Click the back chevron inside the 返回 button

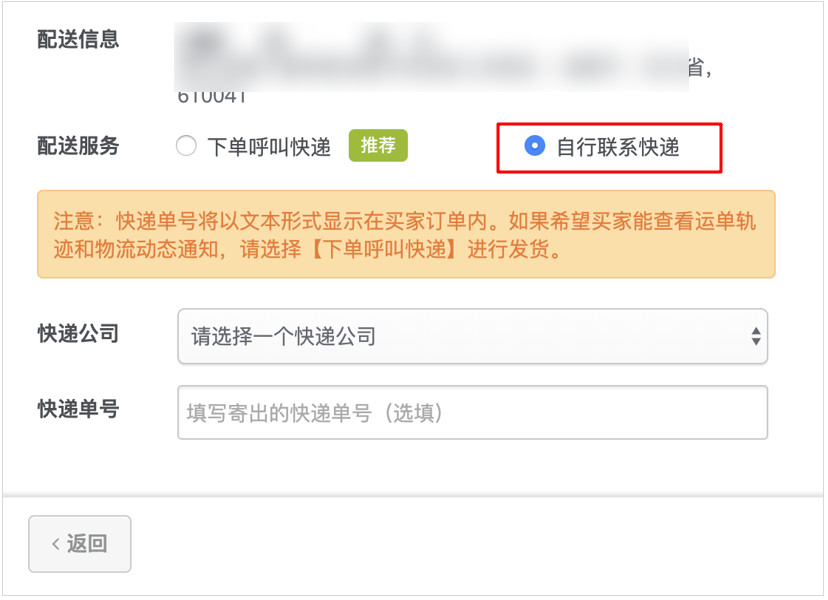[55, 543]
